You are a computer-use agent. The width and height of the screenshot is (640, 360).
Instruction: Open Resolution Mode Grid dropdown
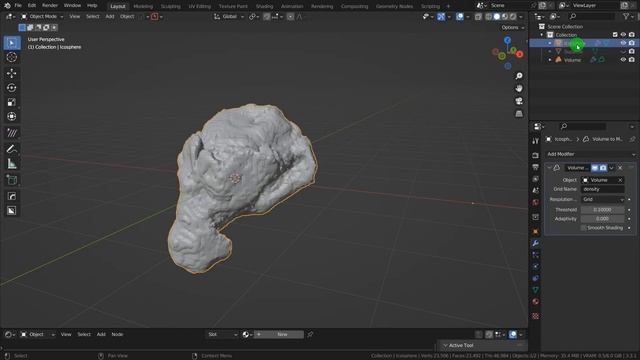pos(603,200)
